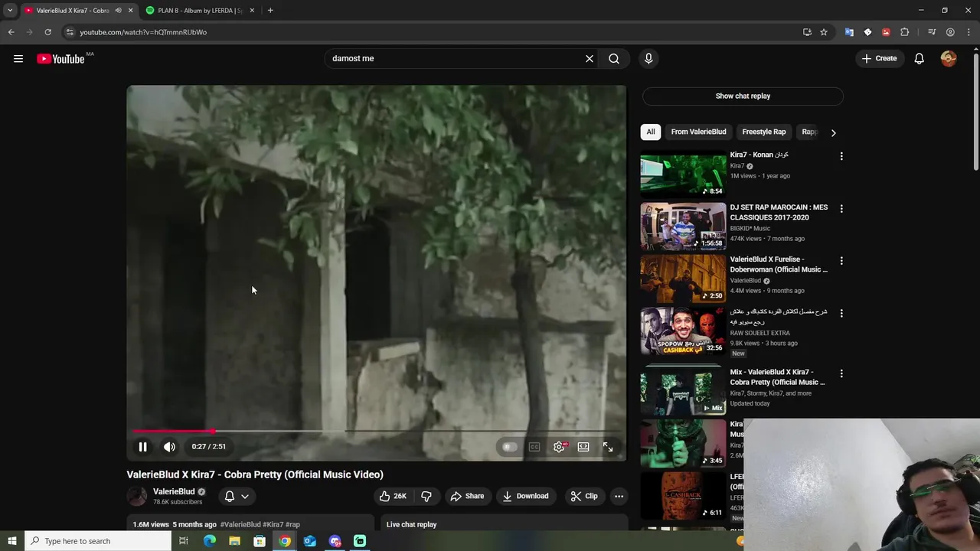
Task: Open options for Doberwoman video
Action: [841, 260]
